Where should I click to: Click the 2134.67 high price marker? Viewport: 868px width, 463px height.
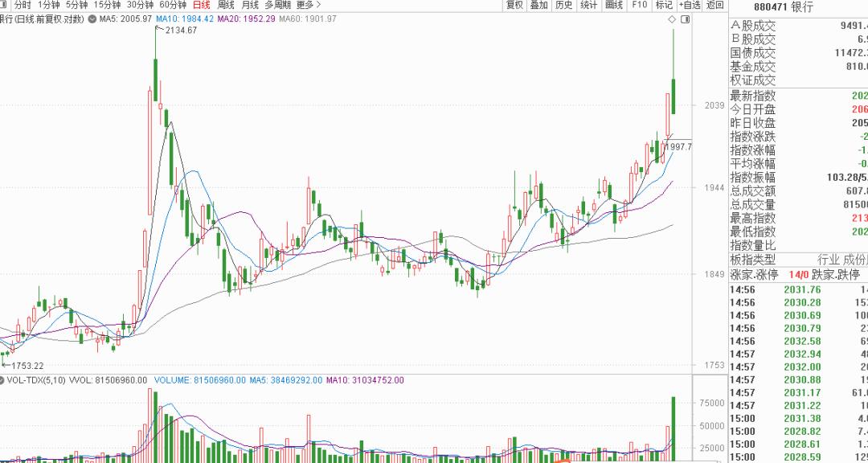tap(181, 31)
